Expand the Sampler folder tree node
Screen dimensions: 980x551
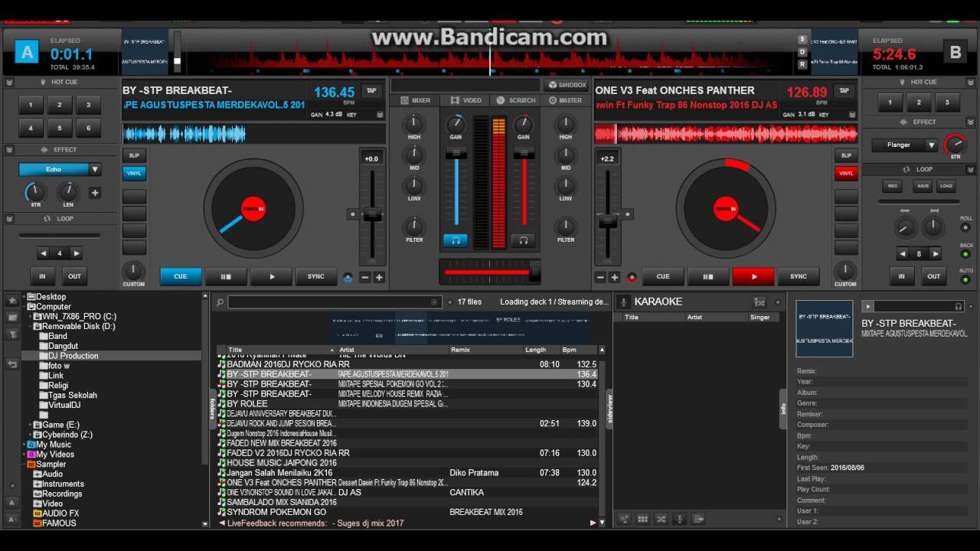[x=23, y=465]
